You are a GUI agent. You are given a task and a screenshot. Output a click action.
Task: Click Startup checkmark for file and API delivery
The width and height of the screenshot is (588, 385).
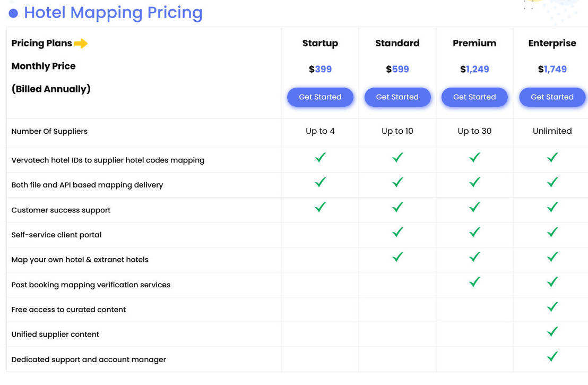click(320, 182)
